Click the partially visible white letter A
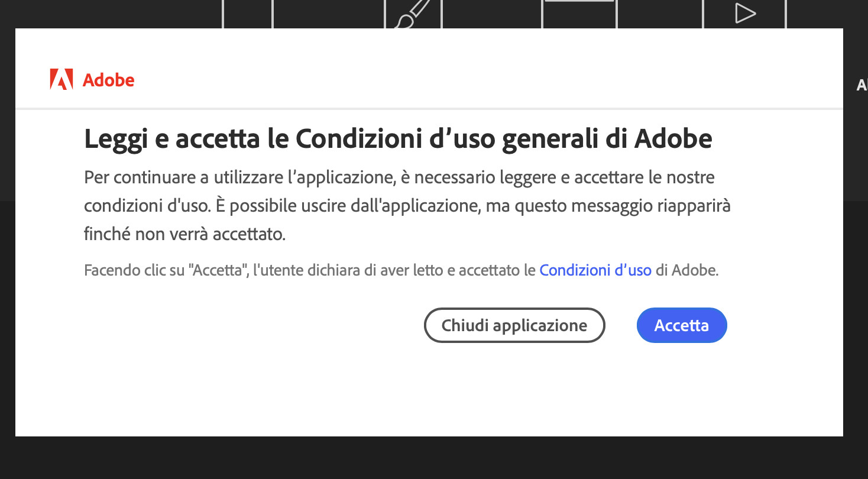868x479 pixels. pyautogui.click(x=861, y=86)
